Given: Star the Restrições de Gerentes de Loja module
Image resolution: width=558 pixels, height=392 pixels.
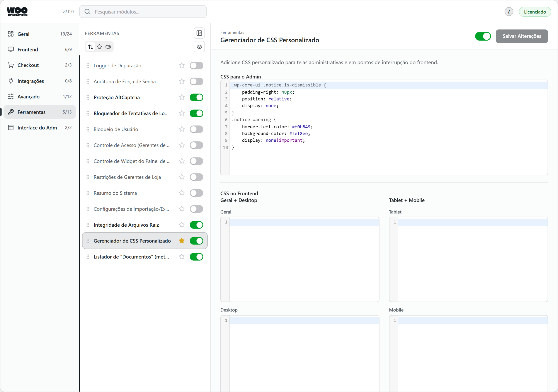Looking at the screenshot, I should click(182, 177).
